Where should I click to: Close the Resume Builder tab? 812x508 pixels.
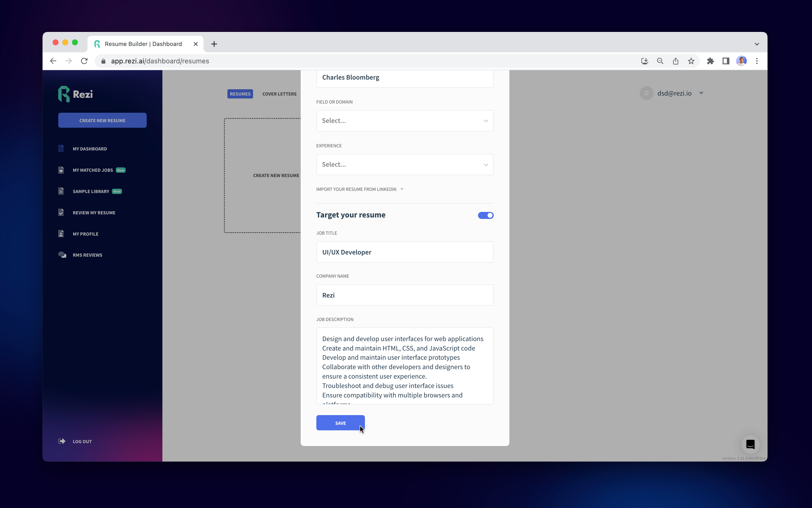[196, 44]
